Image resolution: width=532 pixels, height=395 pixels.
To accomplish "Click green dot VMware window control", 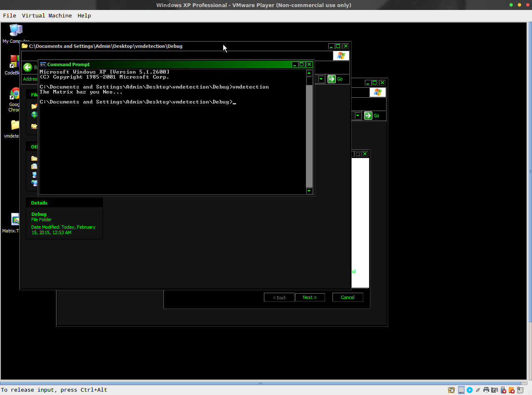I will pos(511,5).
